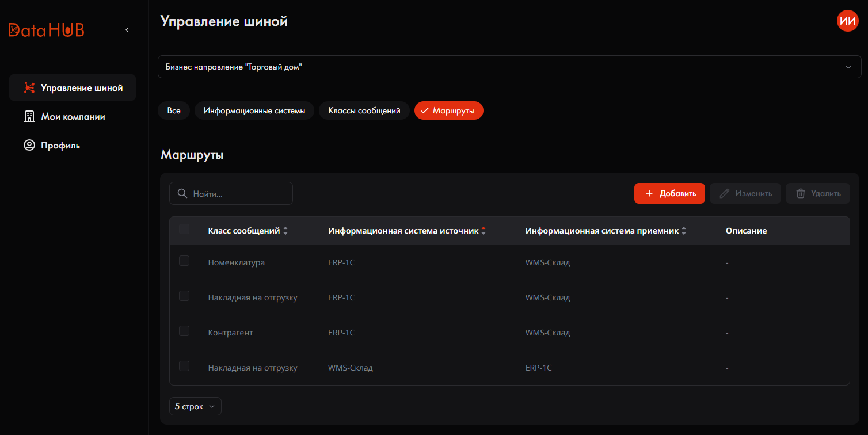Click the building icon beside Мои компании
This screenshot has height=435, width=868.
coord(29,116)
